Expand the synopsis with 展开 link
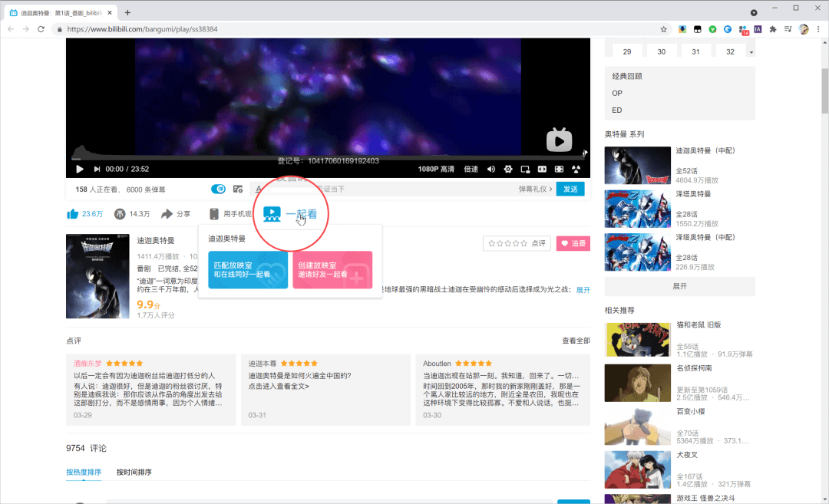This screenshot has width=829, height=504. pyautogui.click(x=583, y=290)
